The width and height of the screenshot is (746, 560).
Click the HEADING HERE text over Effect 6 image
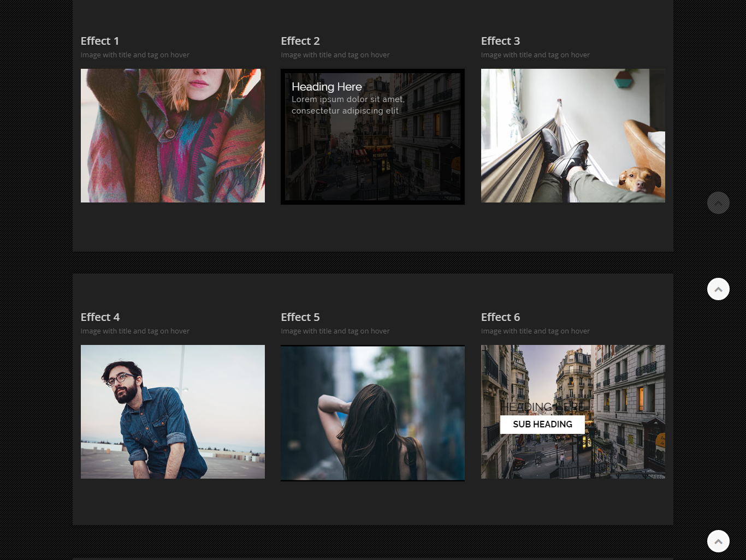click(x=542, y=407)
